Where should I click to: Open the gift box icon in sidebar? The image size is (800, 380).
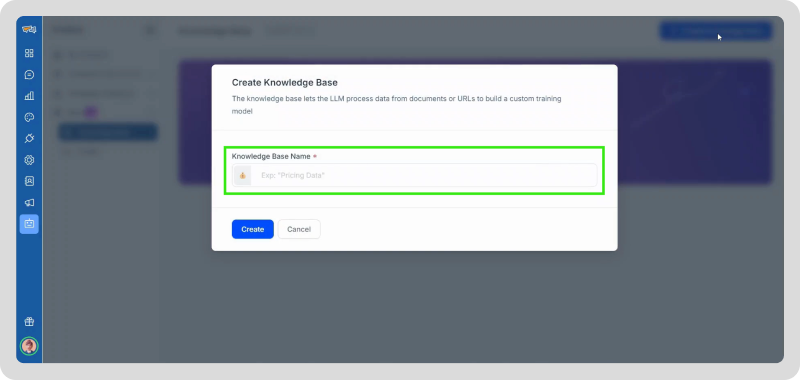[29, 322]
